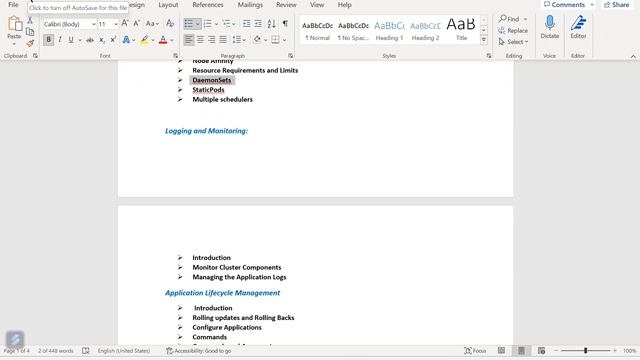
Task: Align text left
Action: click(189, 40)
